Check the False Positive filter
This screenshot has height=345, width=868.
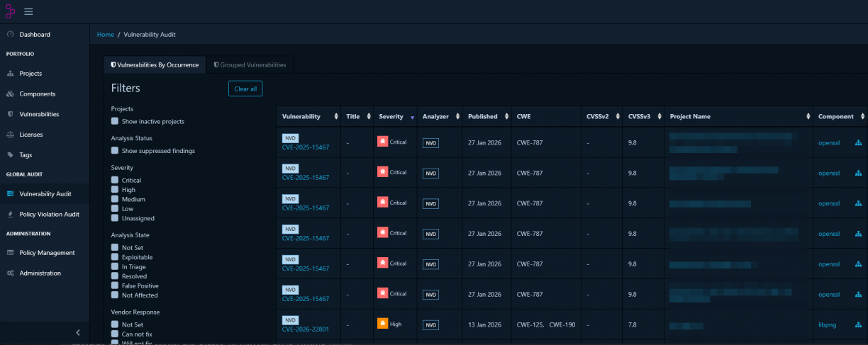(x=115, y=285)
